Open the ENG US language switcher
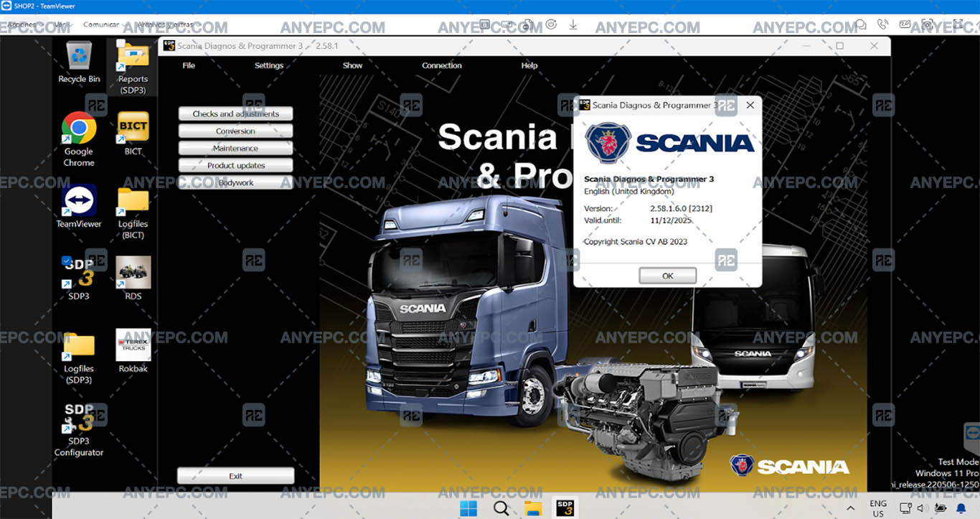The width and height of the screenshot is (980, 519). click(877, 508)
